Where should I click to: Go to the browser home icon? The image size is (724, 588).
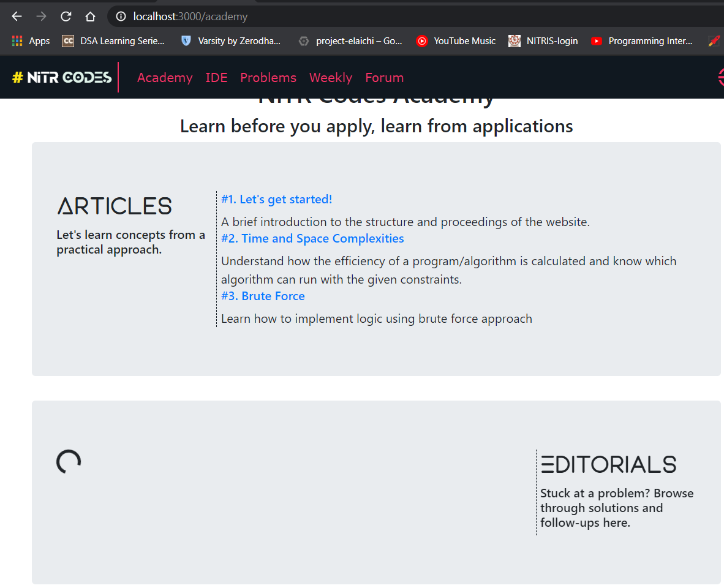pos(90,17)
